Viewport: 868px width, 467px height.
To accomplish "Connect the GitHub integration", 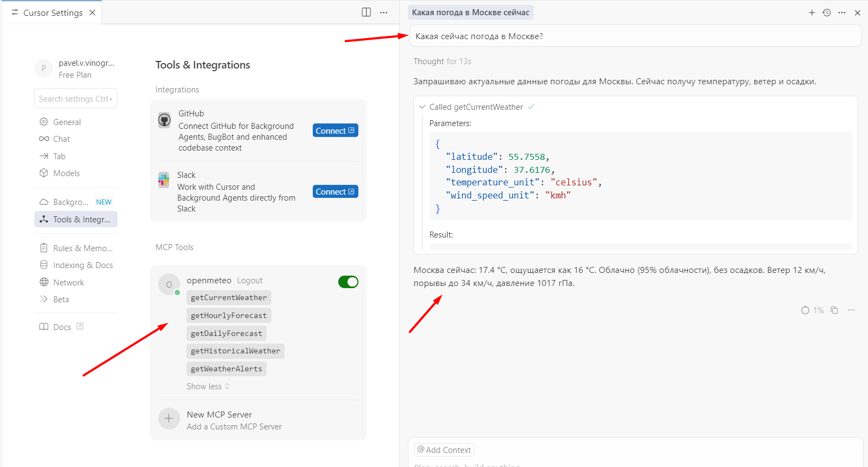I will click(336, 130).
